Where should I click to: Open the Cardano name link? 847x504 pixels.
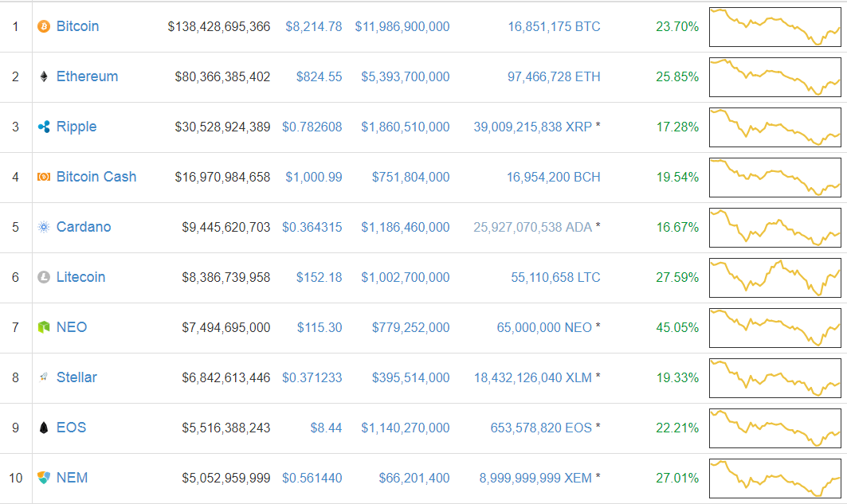tap(84, 227)
